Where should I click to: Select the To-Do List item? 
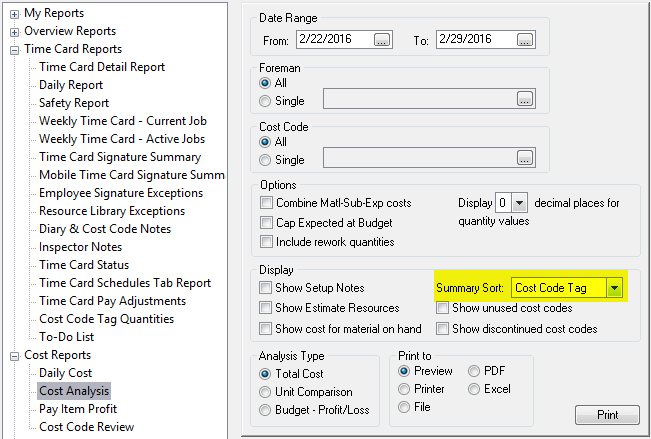(x=66, y=337)
